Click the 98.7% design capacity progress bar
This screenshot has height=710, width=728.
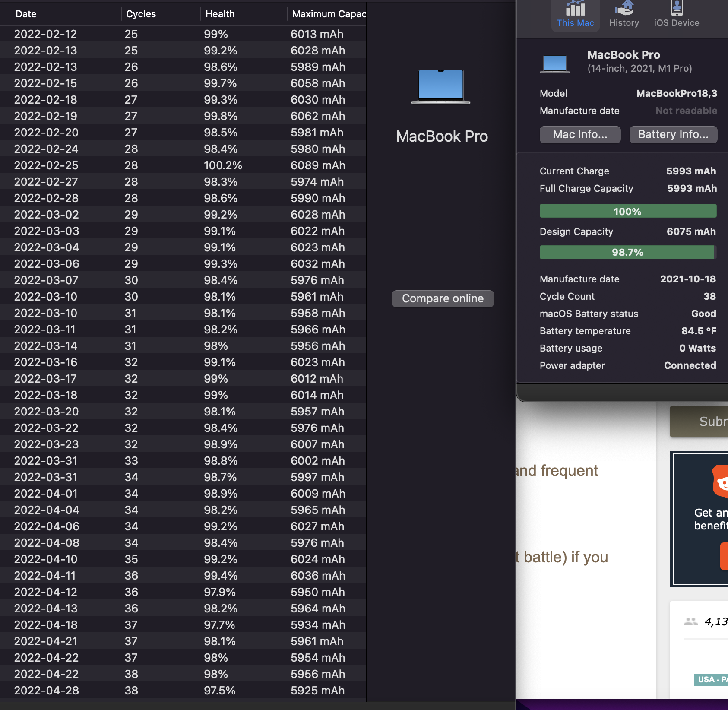pos(628,252)
